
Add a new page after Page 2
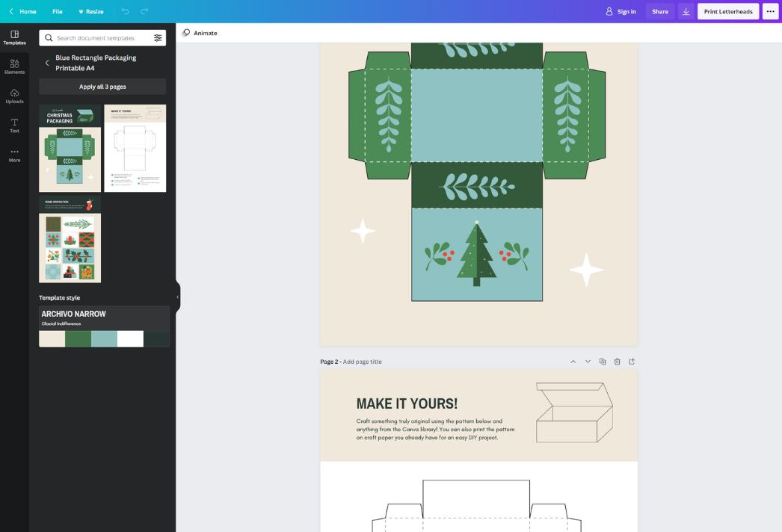[632, 362]
